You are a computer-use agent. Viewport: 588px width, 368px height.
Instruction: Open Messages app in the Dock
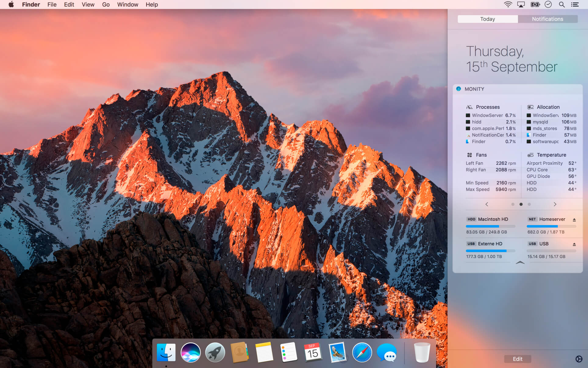[x=387, y=352]
